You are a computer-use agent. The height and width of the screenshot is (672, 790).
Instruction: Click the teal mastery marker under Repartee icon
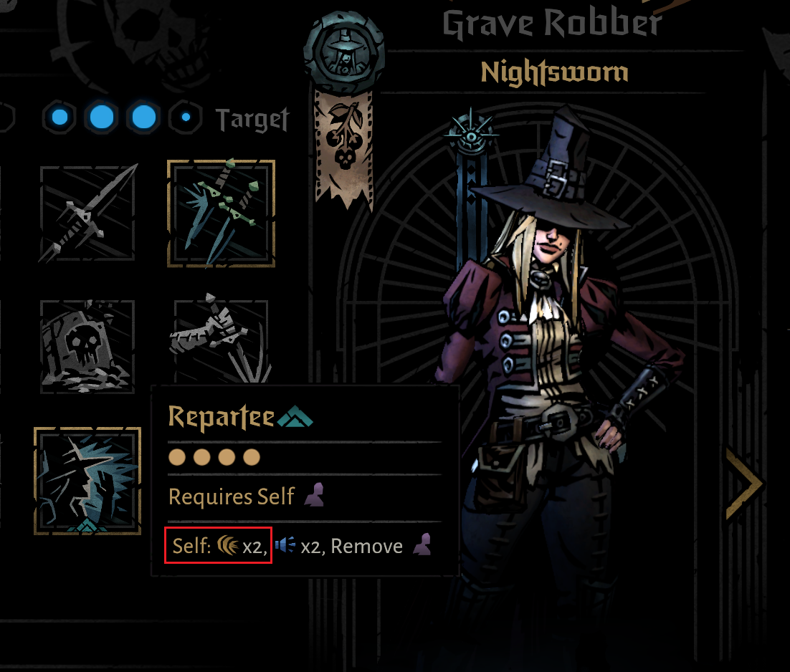point(87,526)
